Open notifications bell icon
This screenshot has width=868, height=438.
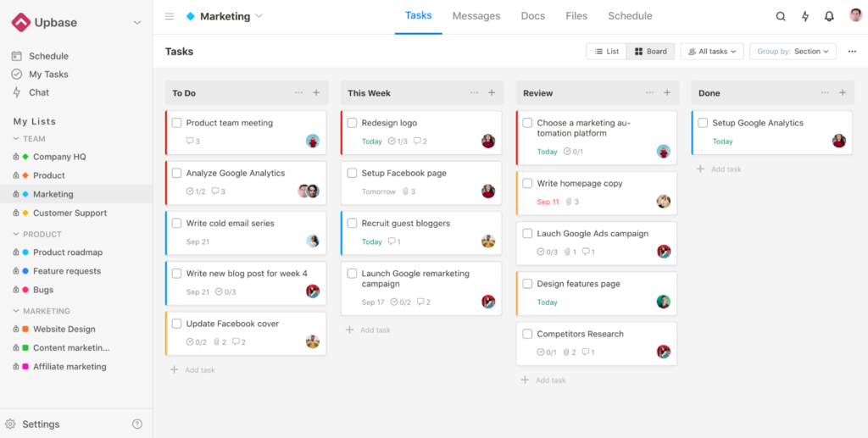[829, 17]
